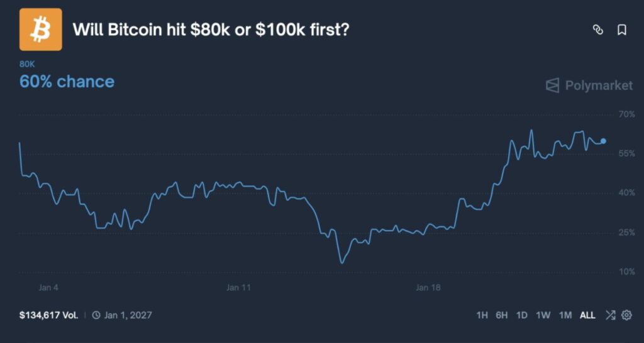Copy the market link via chain icon
This screenshot has width=644, height=343.
point(598,30)
